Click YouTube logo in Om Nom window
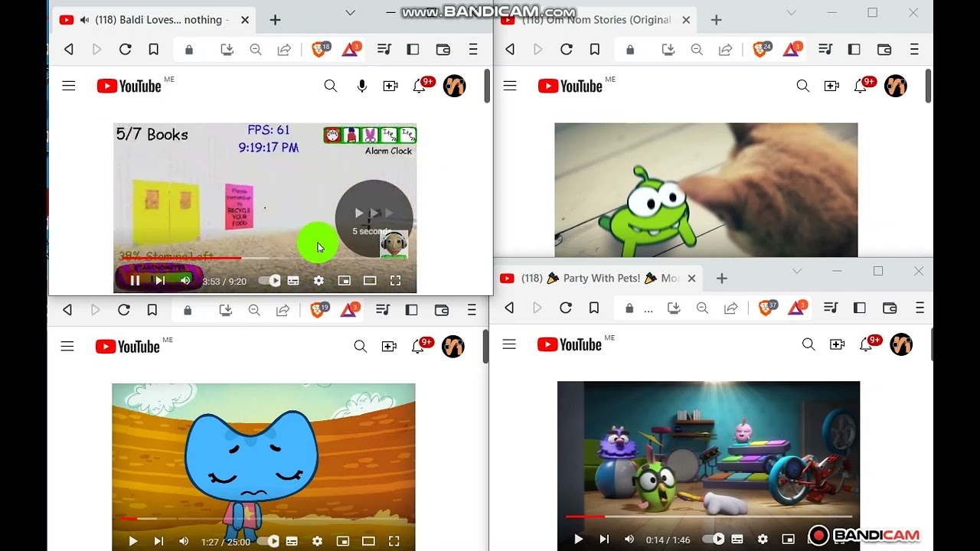980x551 pixels. tap(570, 86)
